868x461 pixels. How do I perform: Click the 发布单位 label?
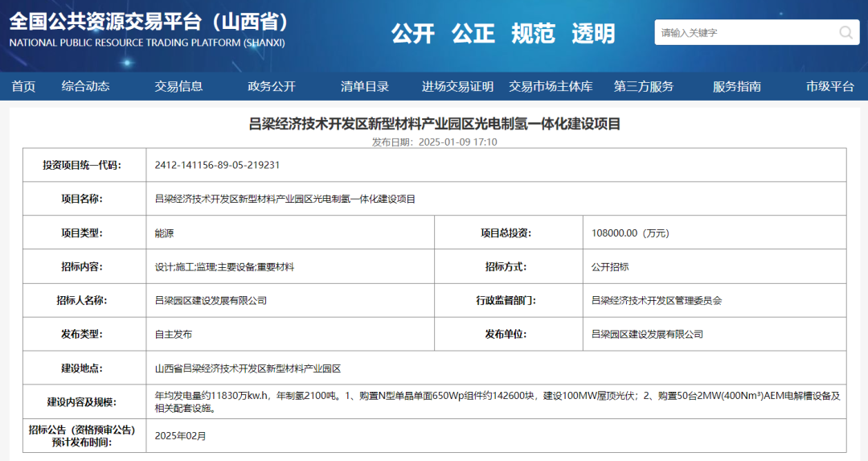pos(506,335)
